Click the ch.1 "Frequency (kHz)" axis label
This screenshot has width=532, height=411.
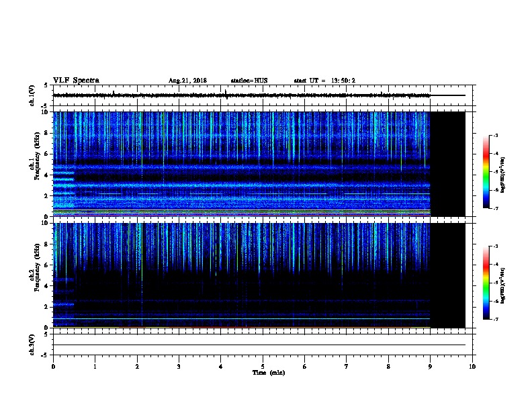tap(37, 156)
